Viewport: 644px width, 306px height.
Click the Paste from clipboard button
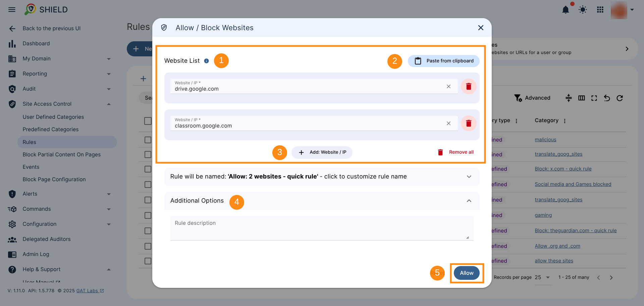click(443, 61)
